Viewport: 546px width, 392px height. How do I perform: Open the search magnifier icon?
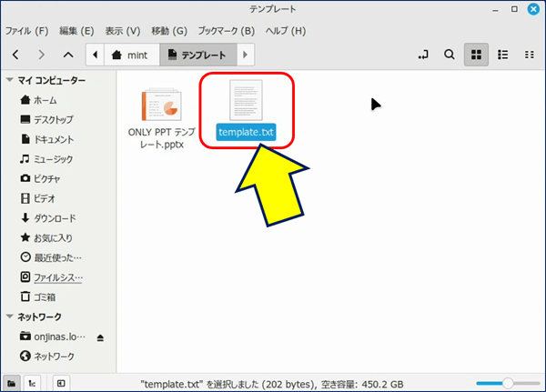(x=450, y=55)
